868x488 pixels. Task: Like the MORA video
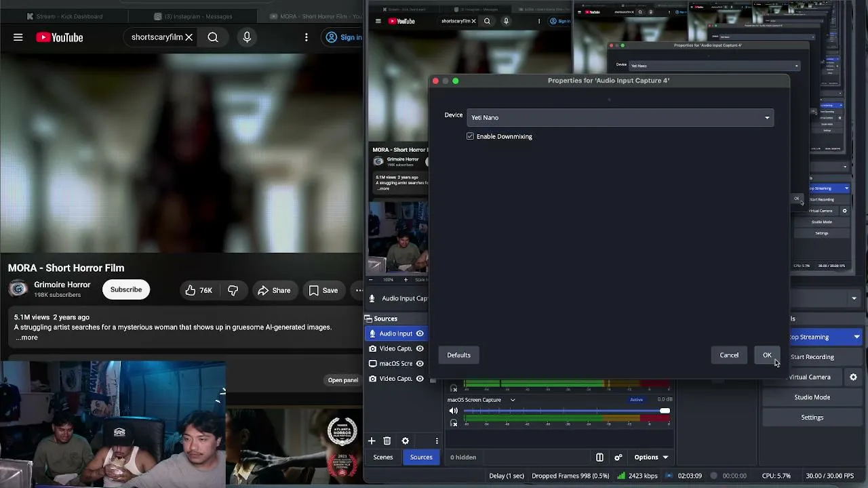tap(199, 290)
